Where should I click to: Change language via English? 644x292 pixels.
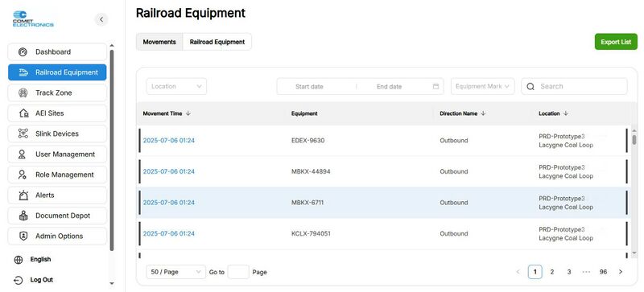tap(40, 260)
